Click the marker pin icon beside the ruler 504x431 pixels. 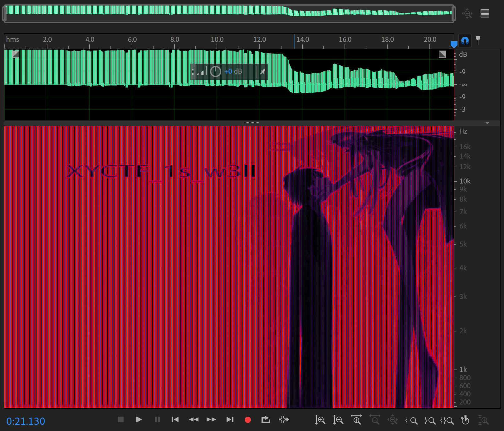coord(478,40)
